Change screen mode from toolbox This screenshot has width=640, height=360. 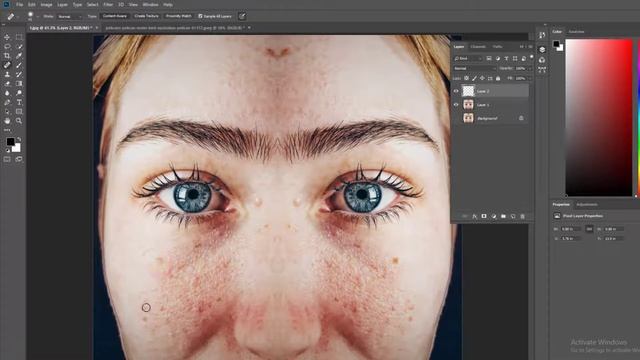pos(19,160)
